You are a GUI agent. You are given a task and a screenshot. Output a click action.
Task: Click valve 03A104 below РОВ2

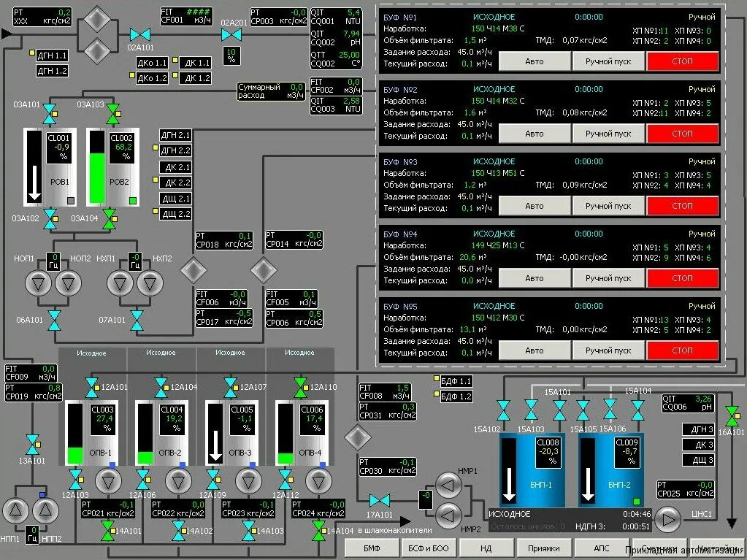[x=110, y=218]
